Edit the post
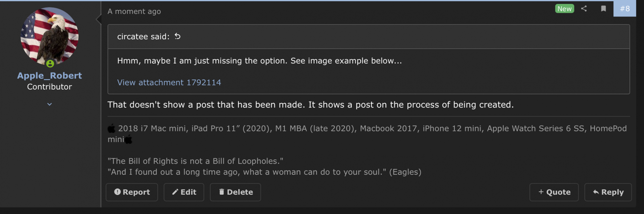644x214 pixels. point(184,192)
